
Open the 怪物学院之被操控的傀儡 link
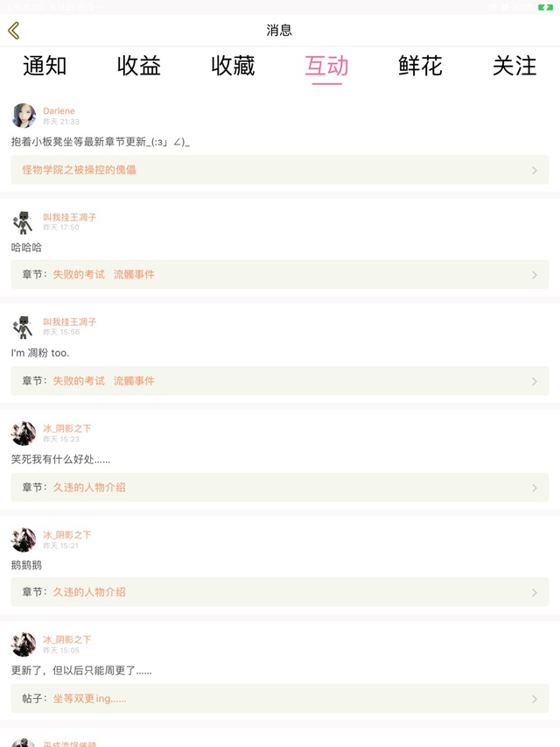pyautogui.click(x=80, y=170)
